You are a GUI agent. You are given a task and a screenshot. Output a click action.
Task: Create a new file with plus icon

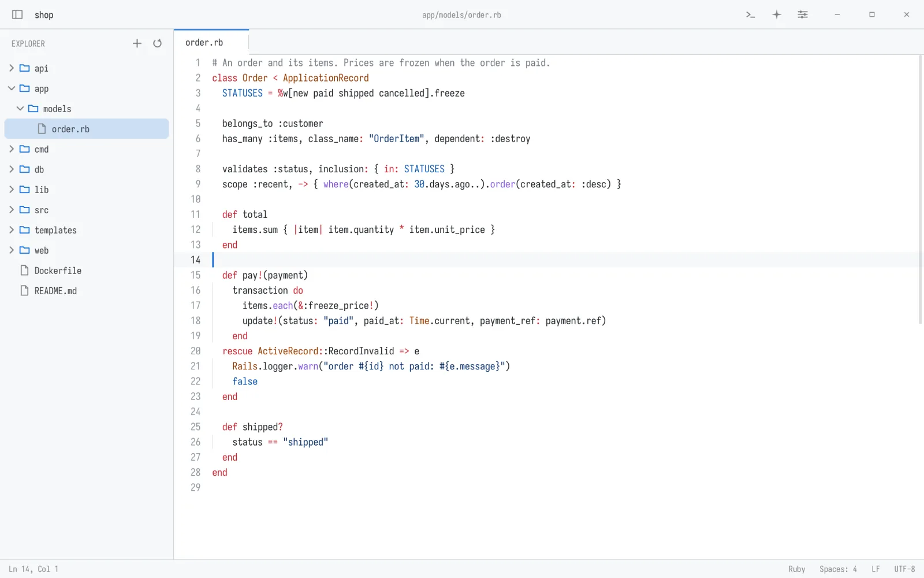[137, 43]
